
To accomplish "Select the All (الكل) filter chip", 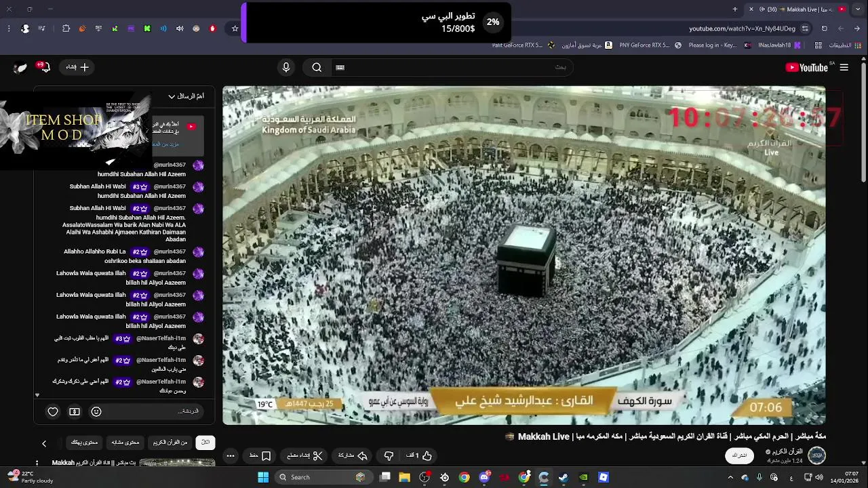I will [205, 443].
